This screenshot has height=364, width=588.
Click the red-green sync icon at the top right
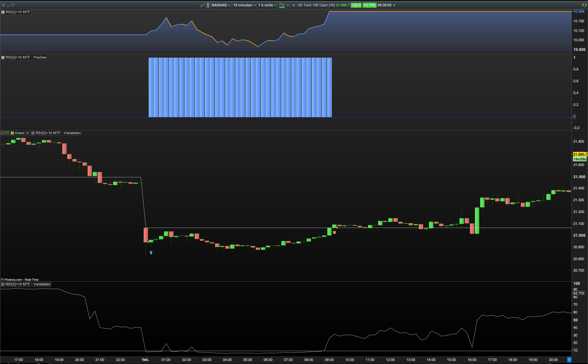coord(584,5)
